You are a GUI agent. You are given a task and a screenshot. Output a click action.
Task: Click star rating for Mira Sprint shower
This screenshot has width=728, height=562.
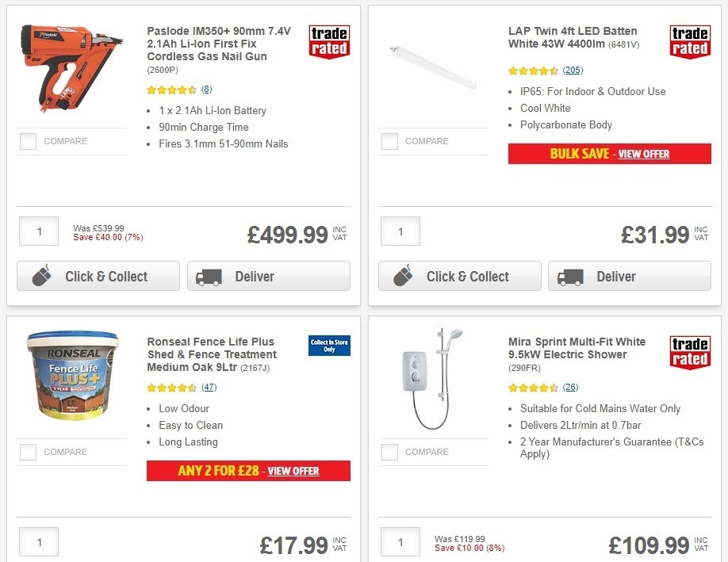tap(531, 388)
